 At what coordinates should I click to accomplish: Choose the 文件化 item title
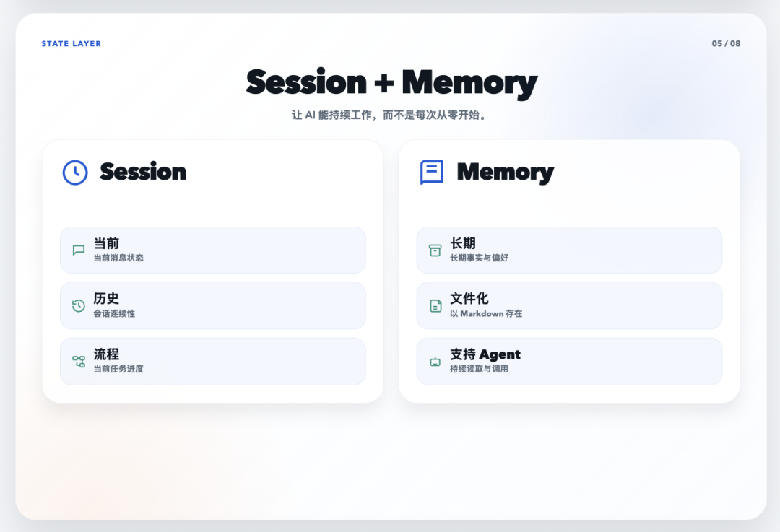click(x=469, y=299)
